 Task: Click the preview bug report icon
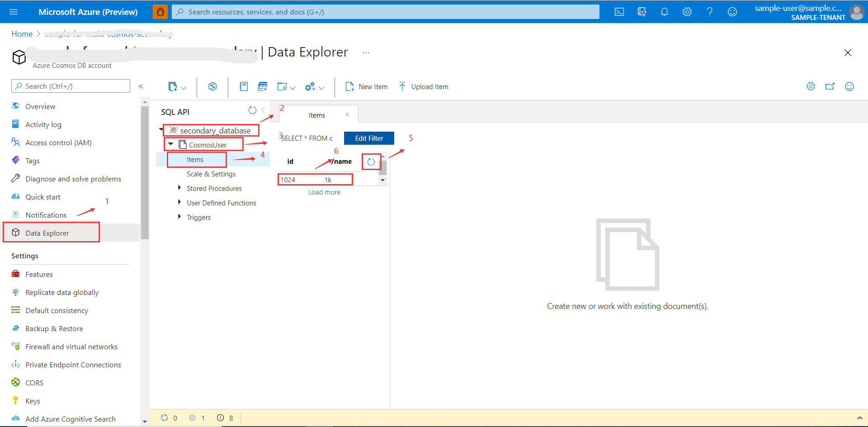tap(160, 12)
